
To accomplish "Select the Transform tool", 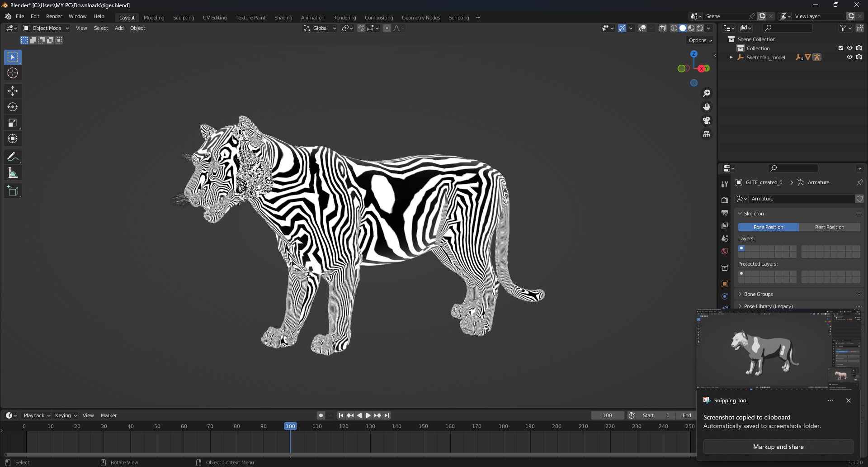I will [x=13, y=138].
